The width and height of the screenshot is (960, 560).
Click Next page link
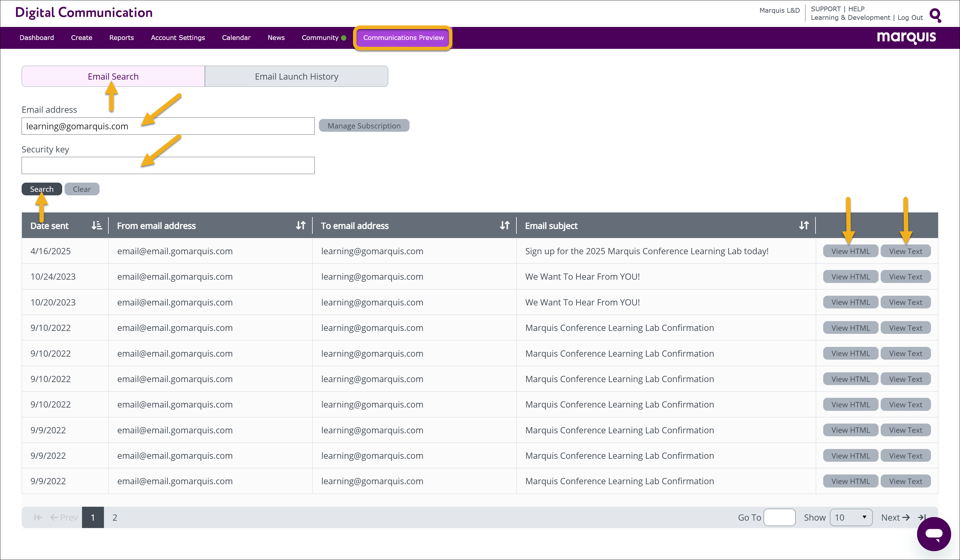(895, 517)
